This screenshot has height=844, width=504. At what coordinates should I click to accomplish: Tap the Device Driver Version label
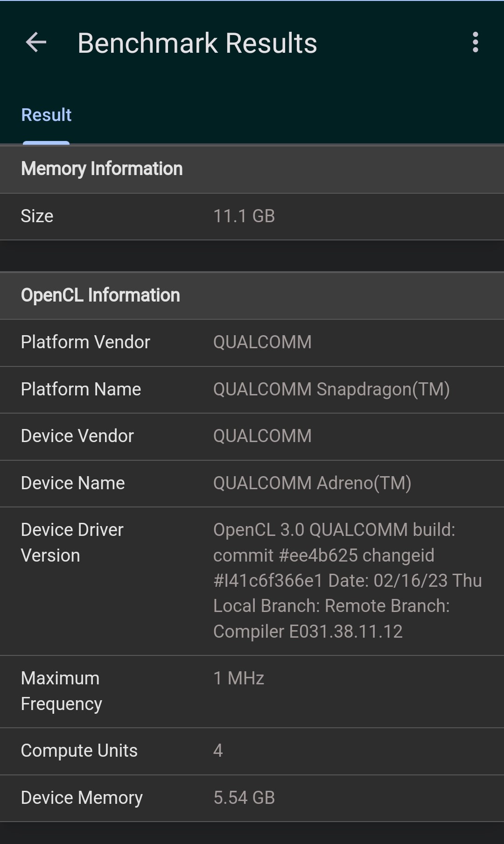(x=72, y=542)
